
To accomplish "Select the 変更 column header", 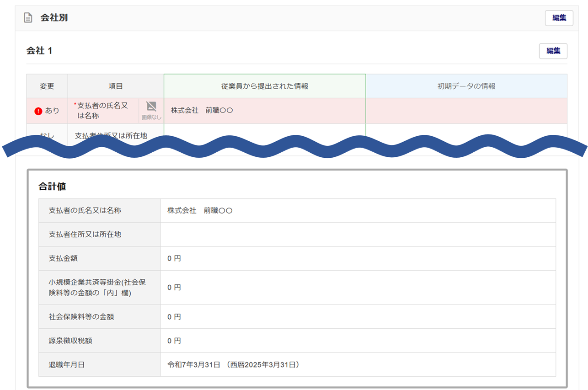I will [x=47, y=86].
